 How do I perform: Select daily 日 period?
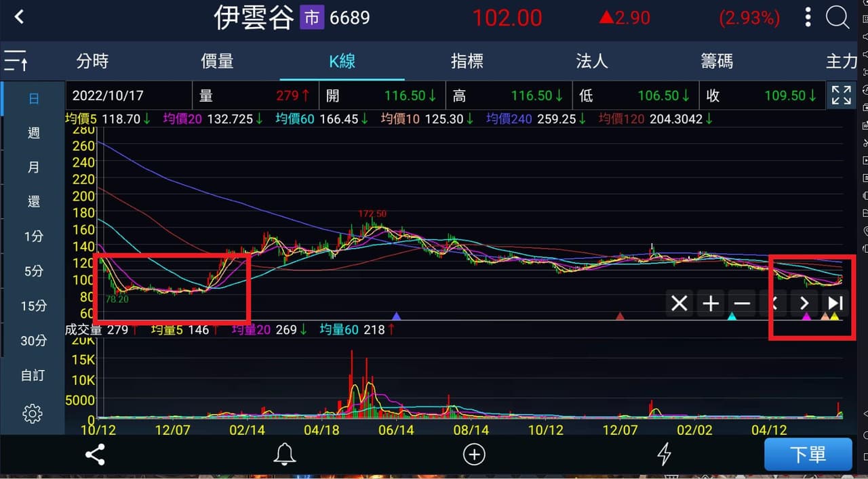[x=33, y=99]
